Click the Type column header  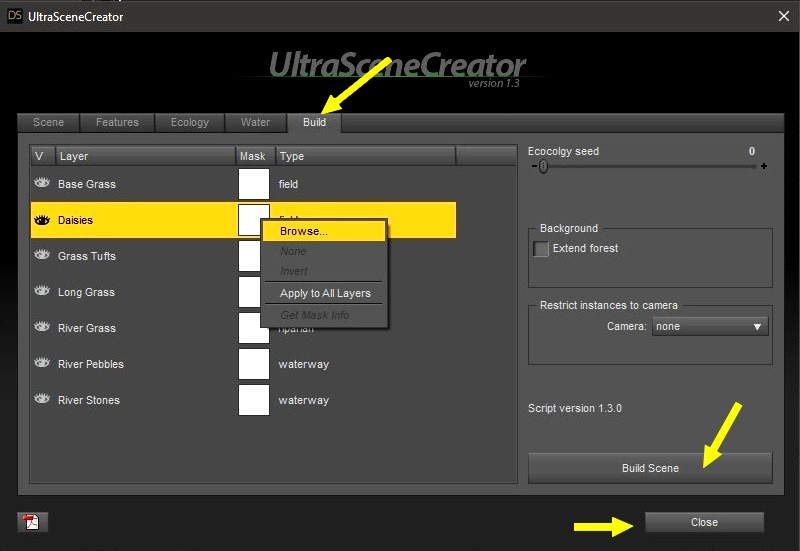(365, 156)
